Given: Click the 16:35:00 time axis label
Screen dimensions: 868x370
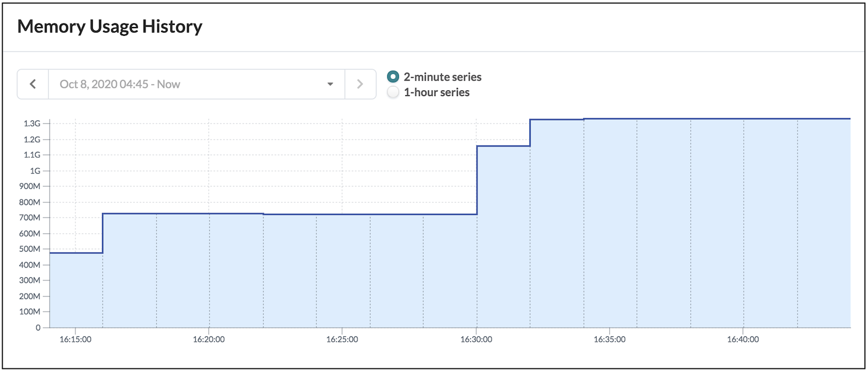Looking at the screenshot, I should tap(610, 339).
